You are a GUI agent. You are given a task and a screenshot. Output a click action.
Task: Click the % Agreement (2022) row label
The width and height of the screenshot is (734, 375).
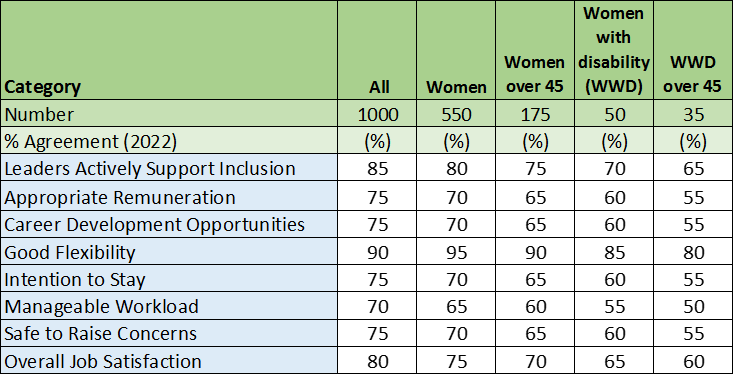[x=169, y=141]
